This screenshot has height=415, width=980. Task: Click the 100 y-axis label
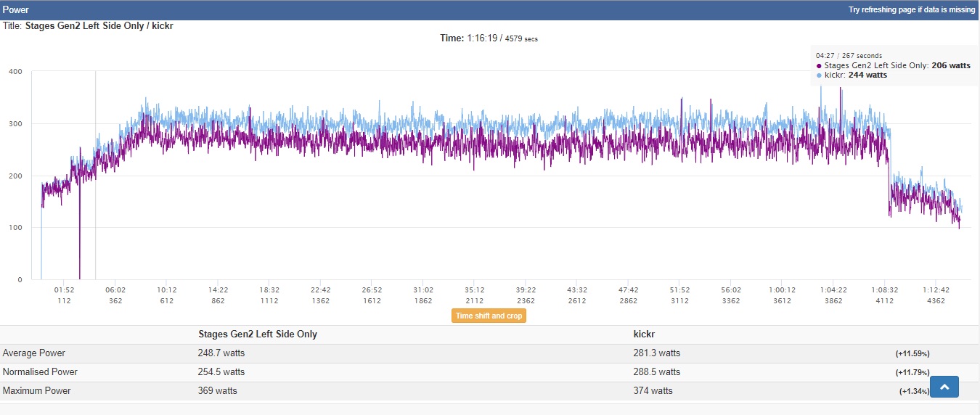pos(15,228)
